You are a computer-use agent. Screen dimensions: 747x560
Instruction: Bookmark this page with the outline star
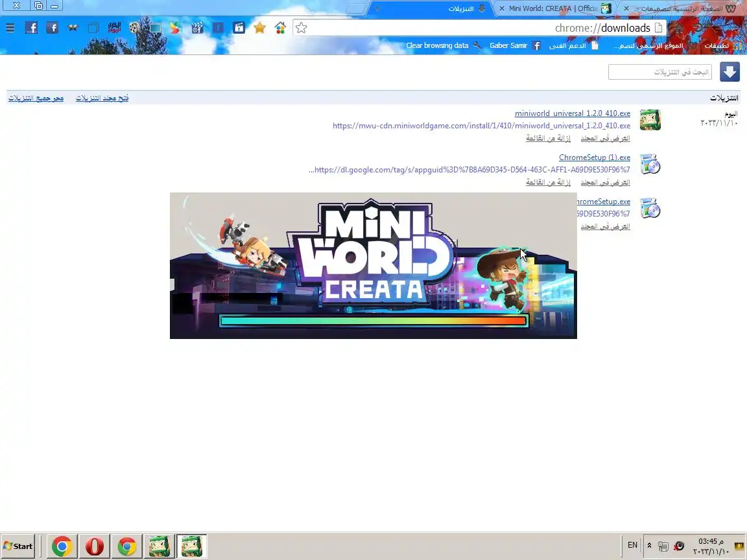coord(301,28)
